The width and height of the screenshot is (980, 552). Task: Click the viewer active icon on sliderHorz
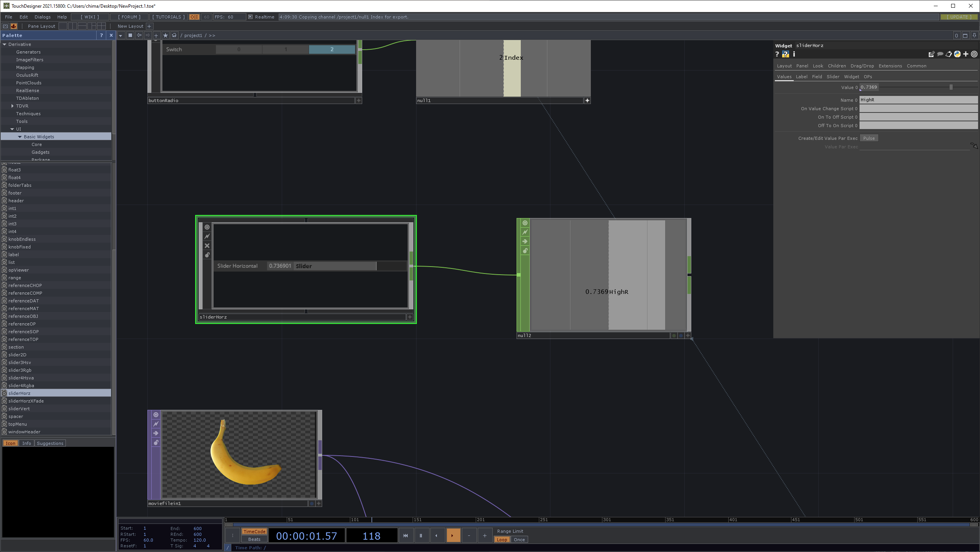(207, 227)
